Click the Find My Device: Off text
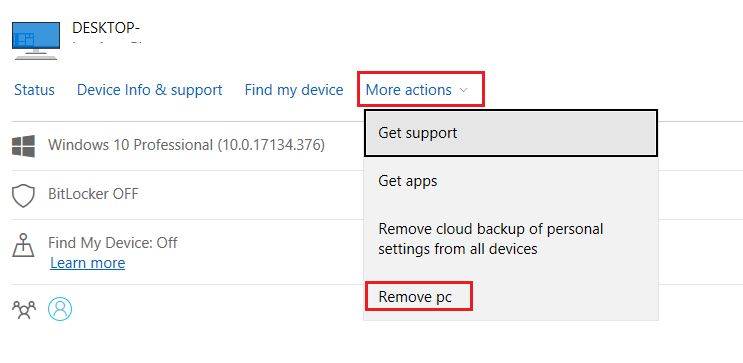 click(113, 243)
